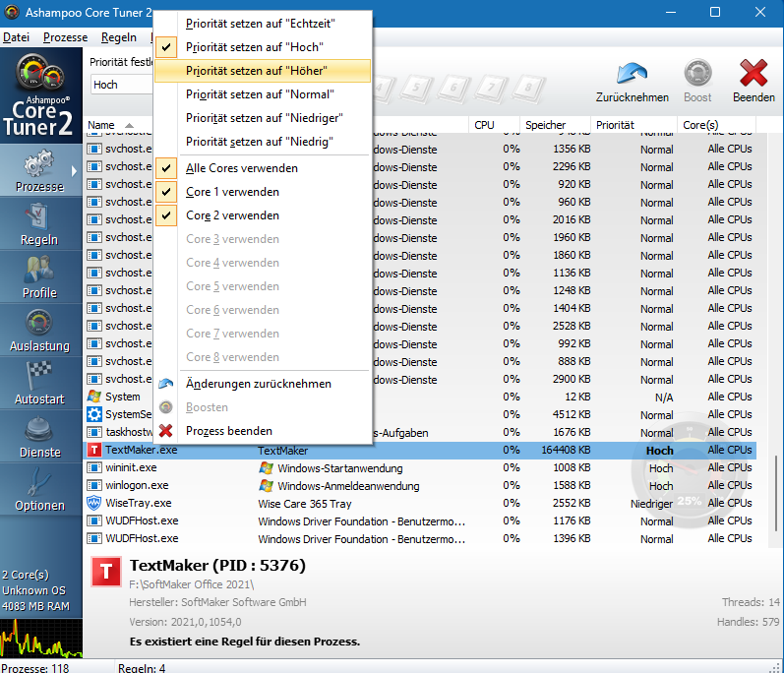Click 'Regeln: 4' in status bar
Viewport: 784px width, 673px height.
142,667
